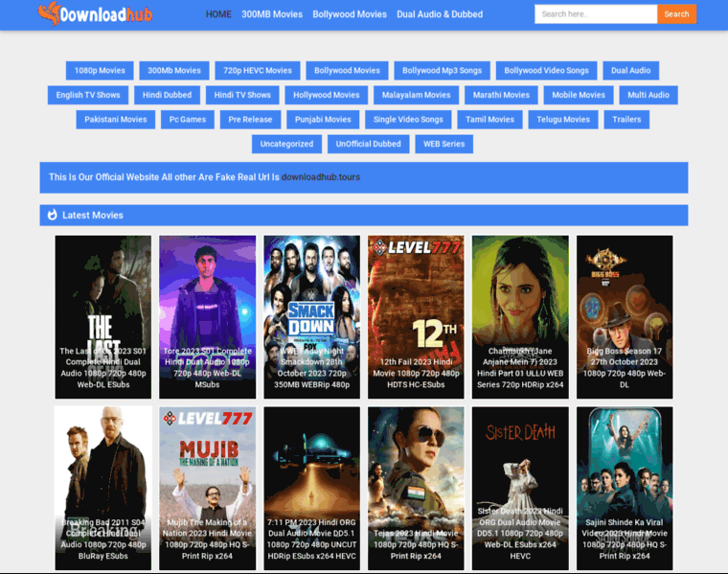Open Bigg Boss Season 17 poster

coord(625,317)
